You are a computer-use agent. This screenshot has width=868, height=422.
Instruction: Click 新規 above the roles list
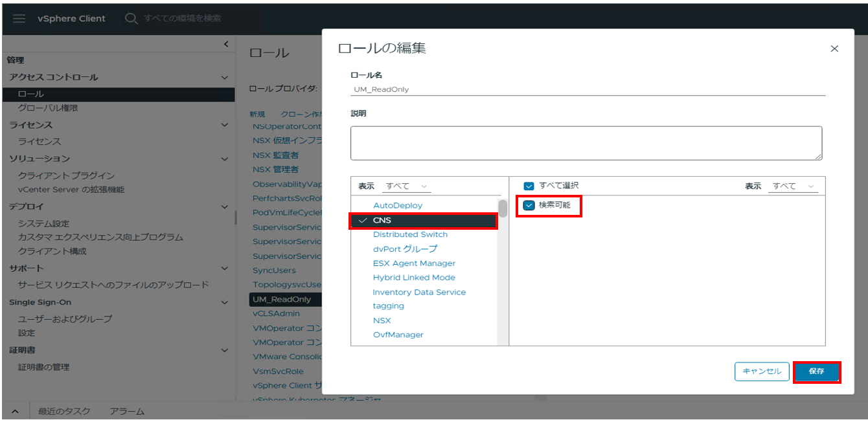pos(257,114)
